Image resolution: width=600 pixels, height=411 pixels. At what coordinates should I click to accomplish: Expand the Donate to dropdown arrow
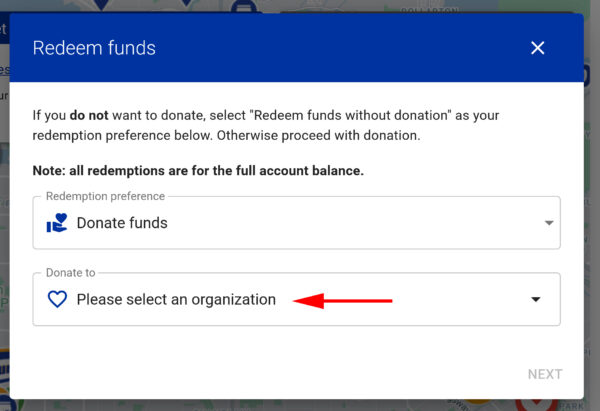click(536, 299)
